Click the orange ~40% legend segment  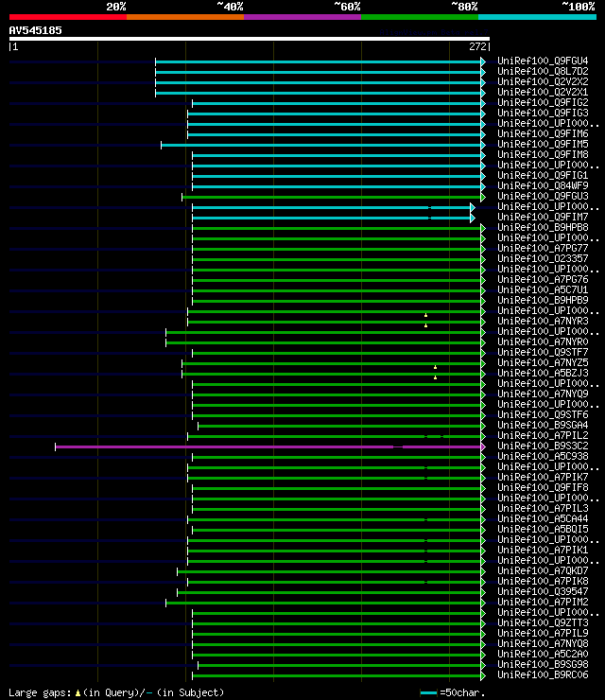[185, 17]
